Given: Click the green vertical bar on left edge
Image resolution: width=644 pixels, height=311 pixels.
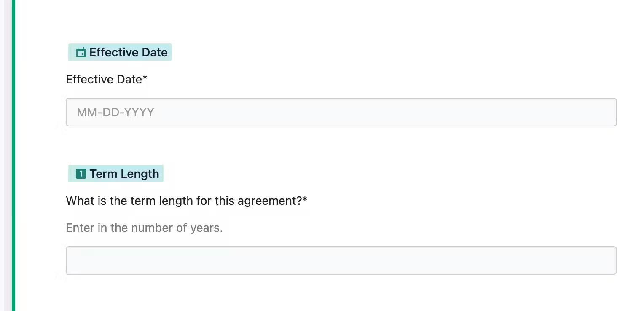Looking at the screenshot, I should (13, 155).
